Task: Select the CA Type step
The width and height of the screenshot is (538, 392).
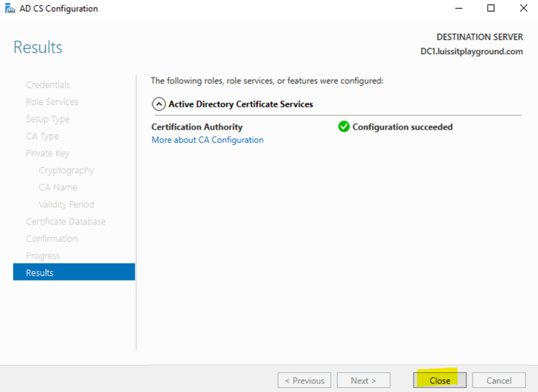Action: (x=42, y=136)
